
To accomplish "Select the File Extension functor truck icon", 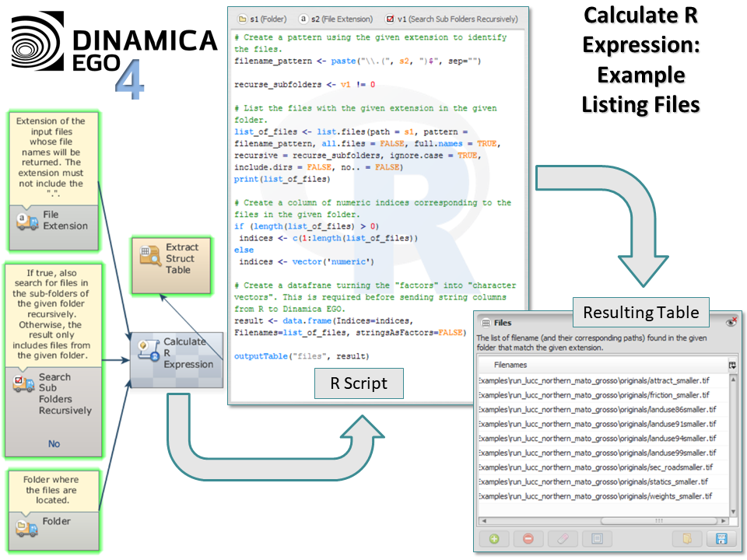I will click(x=27, y=222).
